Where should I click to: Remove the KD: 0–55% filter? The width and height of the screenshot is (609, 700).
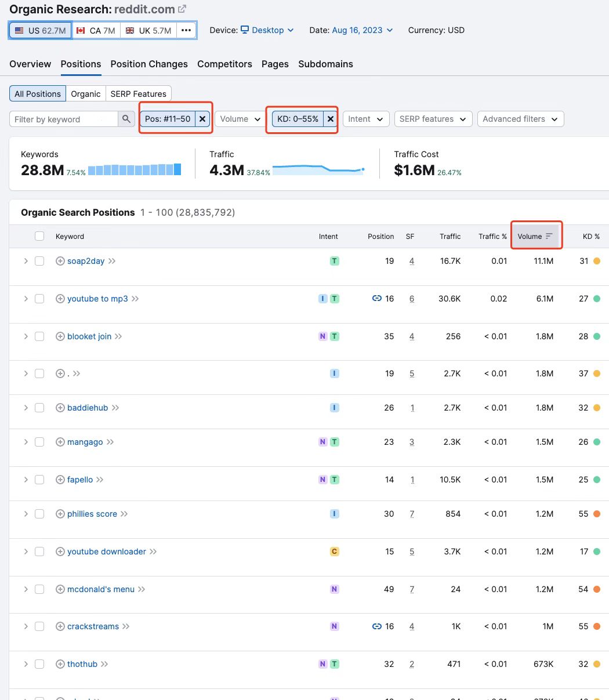[330, 119]
